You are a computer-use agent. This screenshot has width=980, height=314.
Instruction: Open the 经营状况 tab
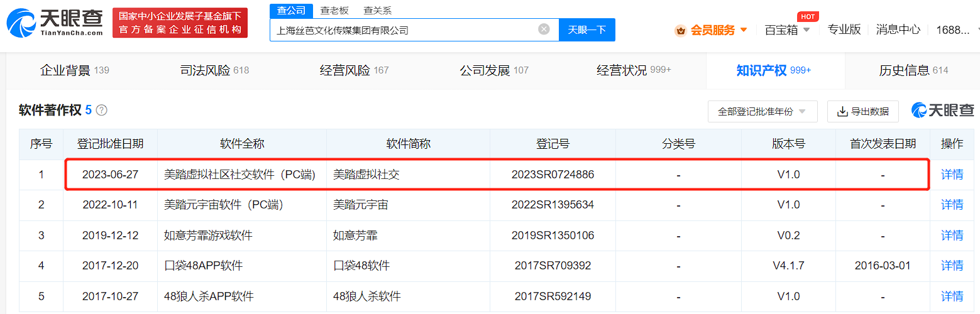[634, 70]
